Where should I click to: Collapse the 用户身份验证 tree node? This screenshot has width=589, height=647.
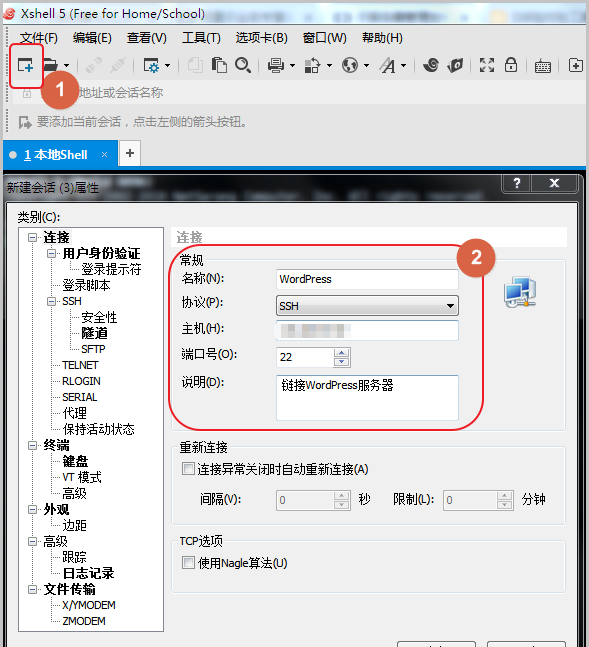click(51, 253)
